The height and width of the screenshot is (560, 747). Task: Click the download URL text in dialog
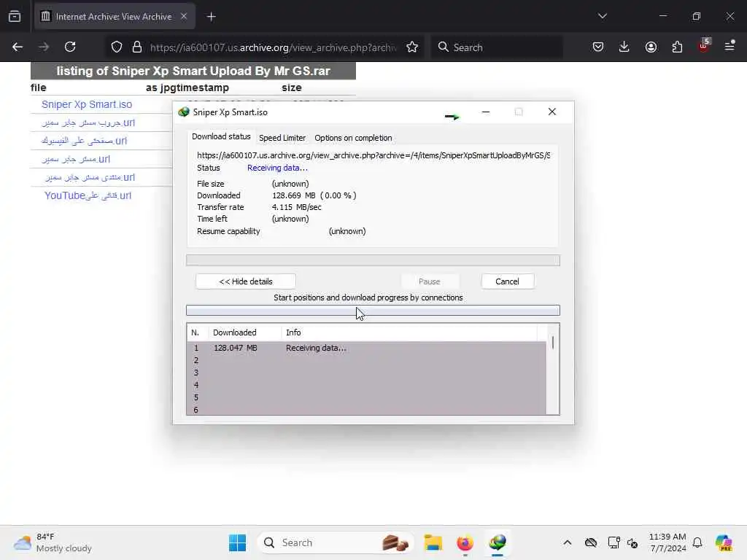tap(373, 155)
